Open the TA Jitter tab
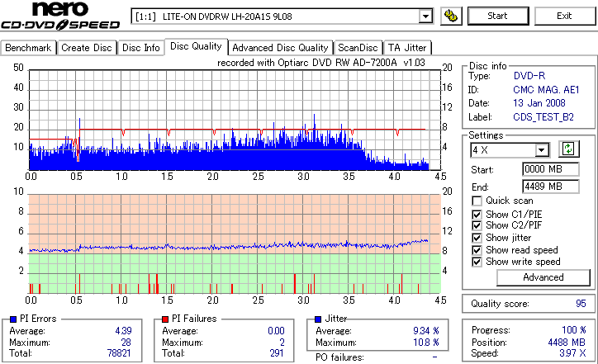Image resolution: width=598 pixels, height=364 pixels. tap(407, 48)
